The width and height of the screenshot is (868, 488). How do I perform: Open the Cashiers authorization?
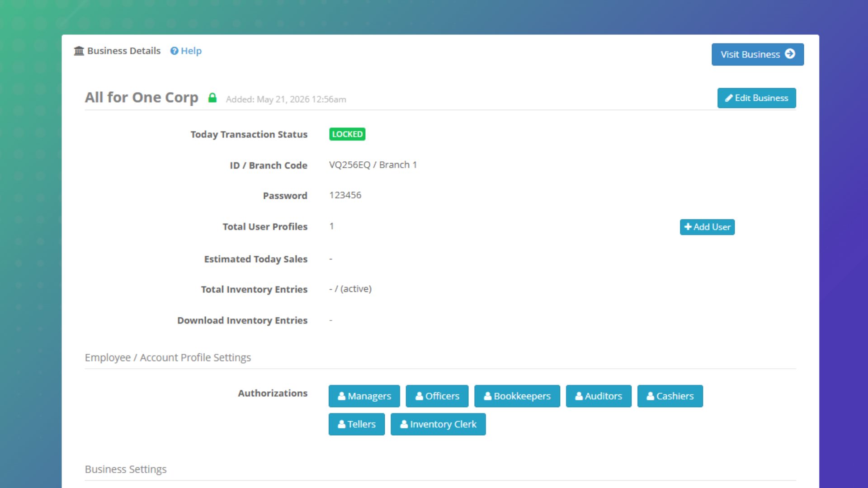click(x=670, y=396)
